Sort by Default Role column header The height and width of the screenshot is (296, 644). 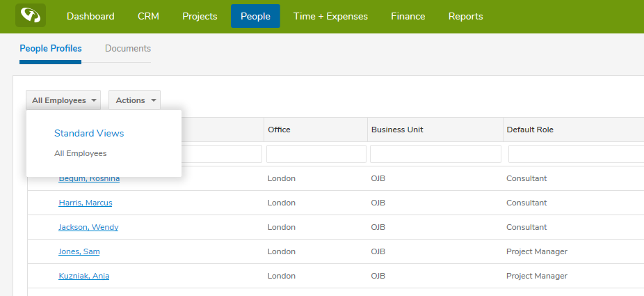[x=530, y=130]
